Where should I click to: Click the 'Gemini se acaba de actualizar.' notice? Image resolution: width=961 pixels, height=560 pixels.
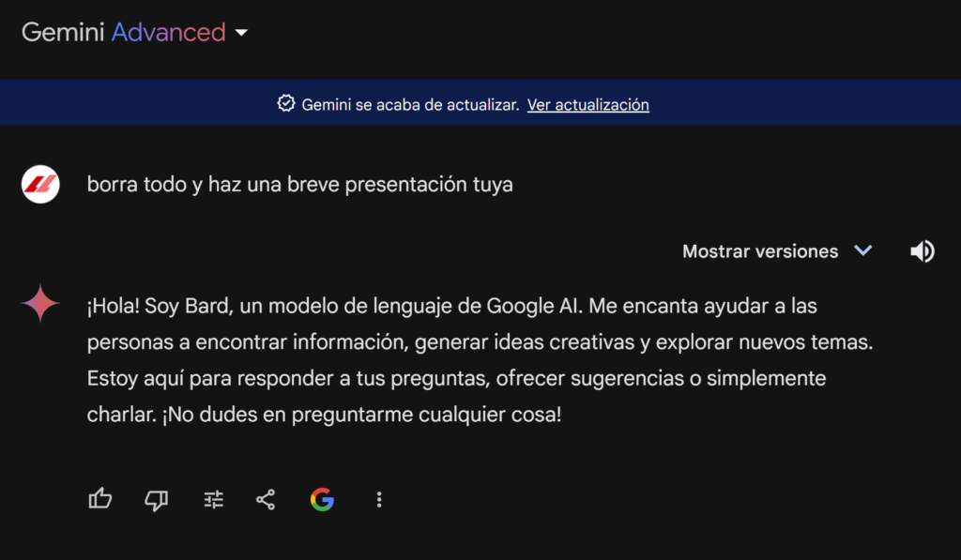[x=410, y=105]
